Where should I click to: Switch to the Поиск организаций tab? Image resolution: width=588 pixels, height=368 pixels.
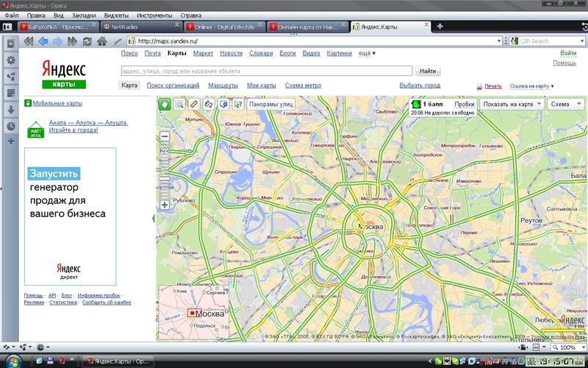(173, 85)
